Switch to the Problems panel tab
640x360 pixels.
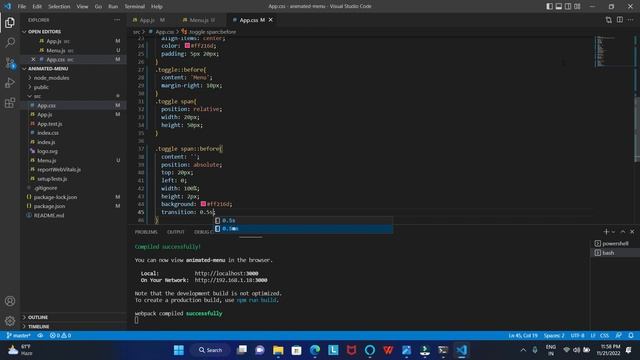tap(146, 232)
